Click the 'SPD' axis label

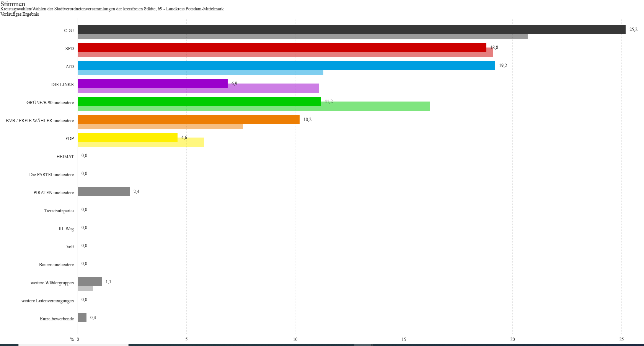(x=70, y=49)
